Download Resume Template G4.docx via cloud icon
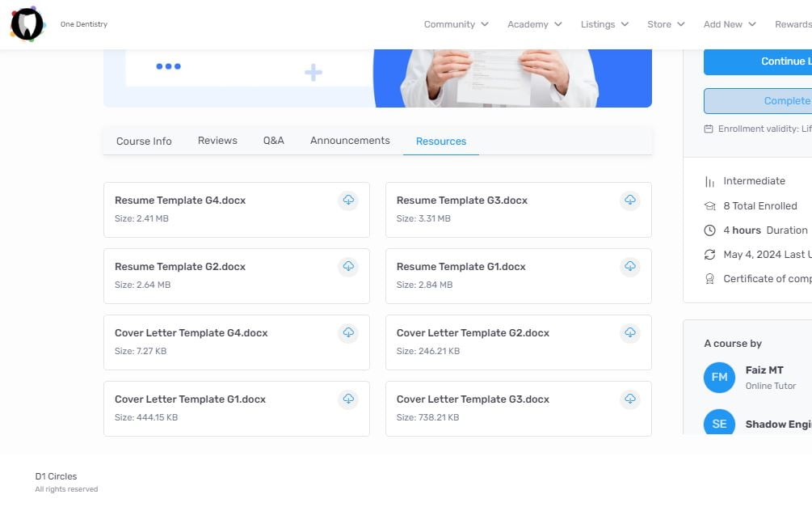 pyautogui.click(x=348, y=200)
